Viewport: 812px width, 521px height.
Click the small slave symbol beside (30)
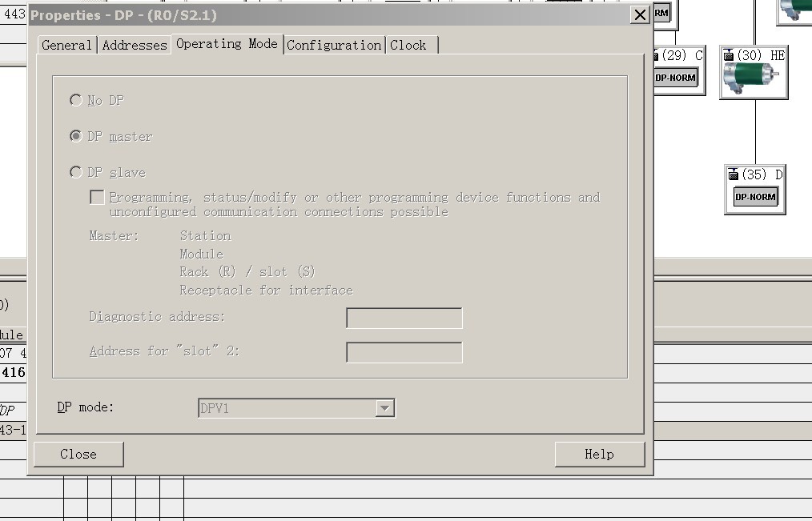click(729, 55)
